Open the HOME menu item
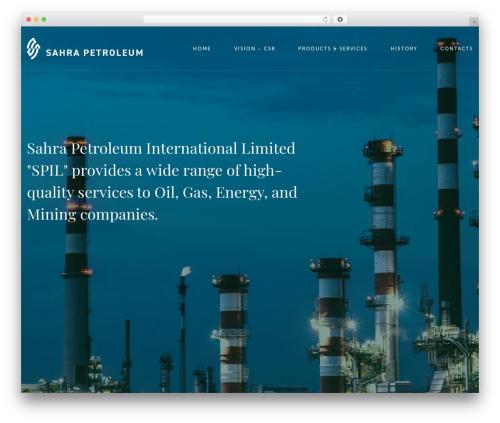Screen dimensions: 500x423 [202, 49]
